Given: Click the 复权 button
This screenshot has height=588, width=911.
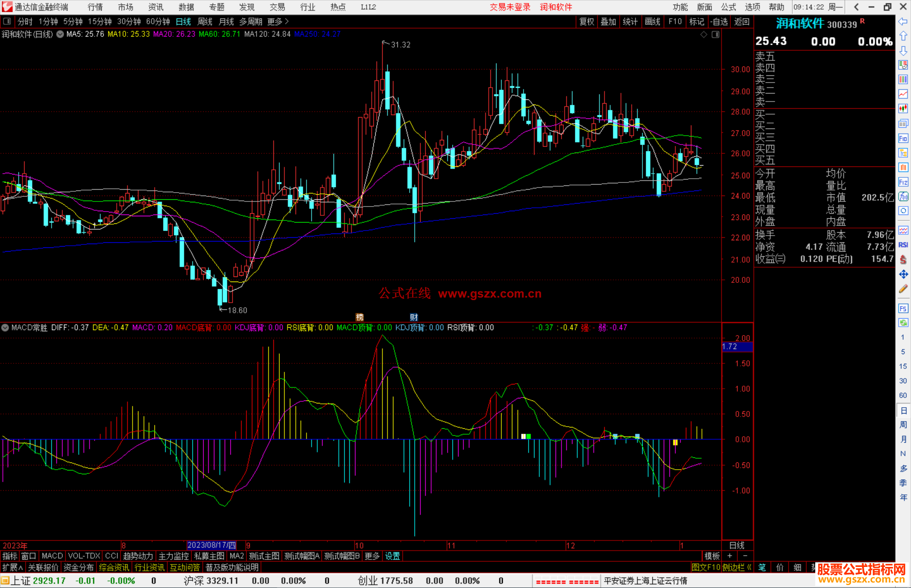Looking at the screenshot, I should click(x=586, y=21).
